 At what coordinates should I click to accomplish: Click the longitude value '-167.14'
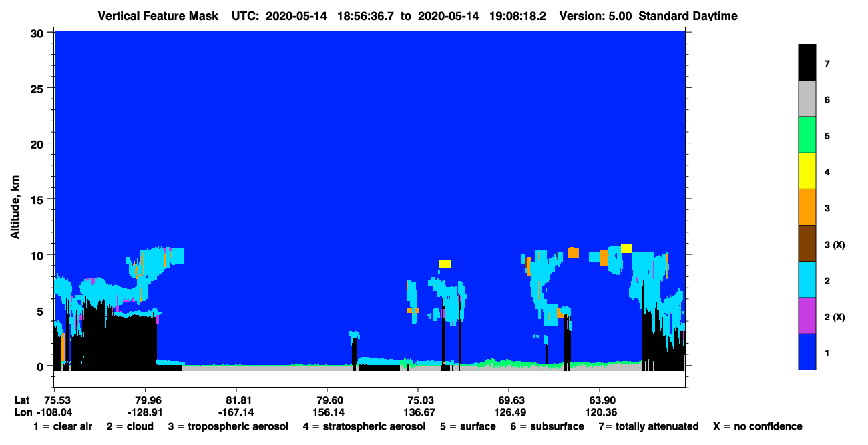click(236, 412)
